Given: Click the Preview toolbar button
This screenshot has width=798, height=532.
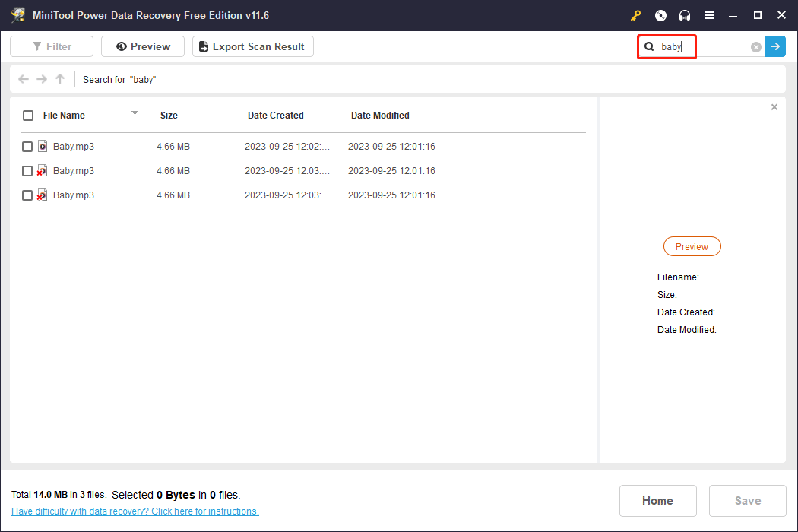Looking at the screenshot, I should [143, 46].
